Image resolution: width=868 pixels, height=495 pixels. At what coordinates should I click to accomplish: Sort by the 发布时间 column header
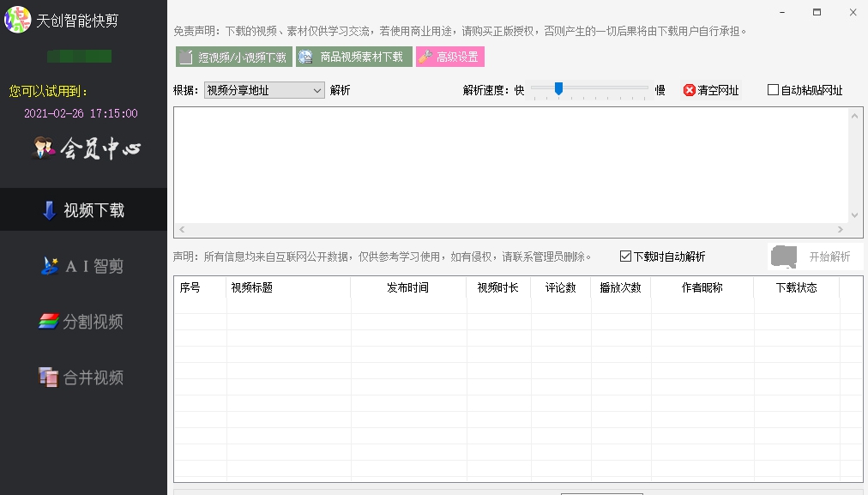click(x=407, y=288)
